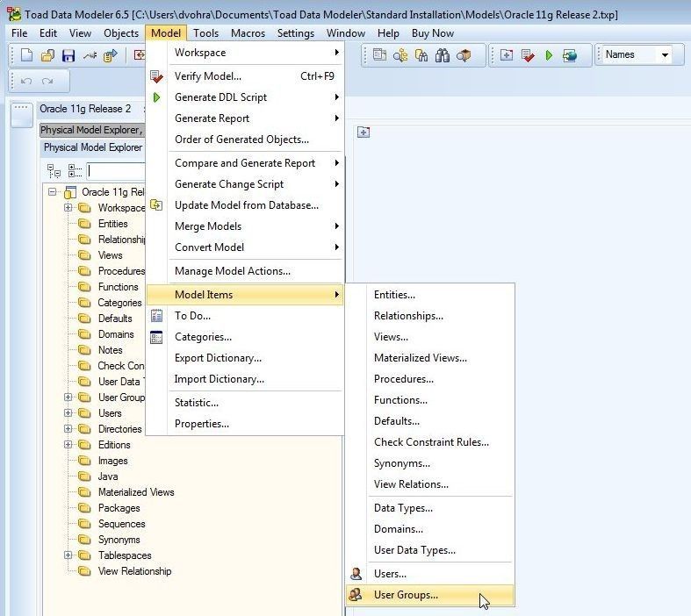Select User Groups in Model Items submenu

[x=430, y=595]
